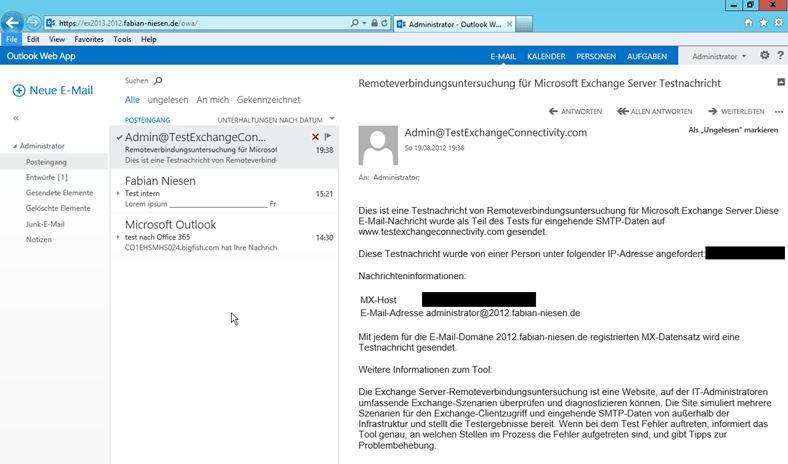The height and width of the screenshot is (464, 788).
Task: Open the View menu
Action: (56, 39)
